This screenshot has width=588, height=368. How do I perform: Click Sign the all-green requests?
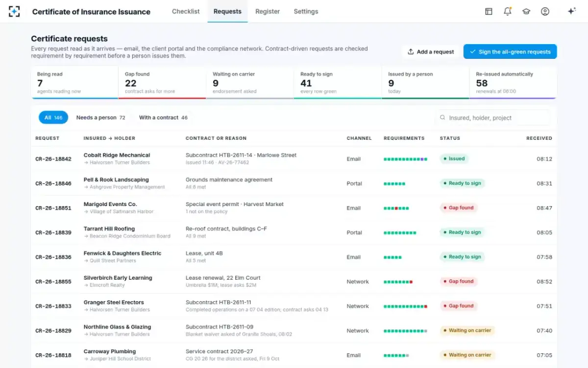[x=510, y=52]
